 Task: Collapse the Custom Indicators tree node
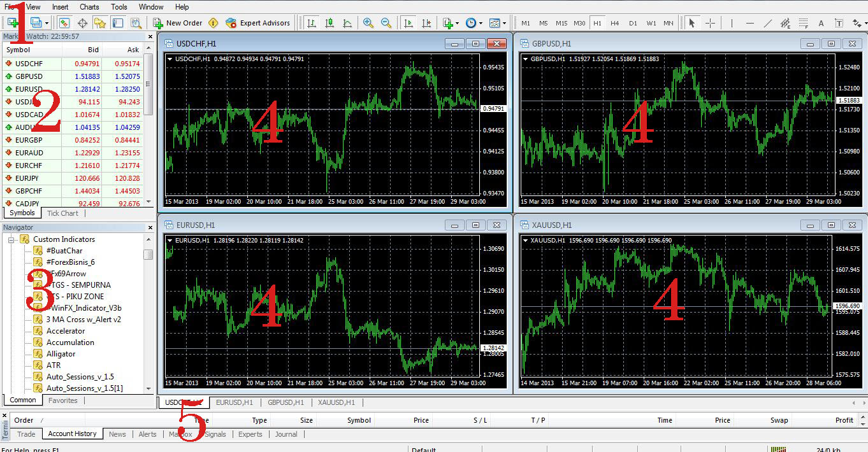tap(11, 239)
